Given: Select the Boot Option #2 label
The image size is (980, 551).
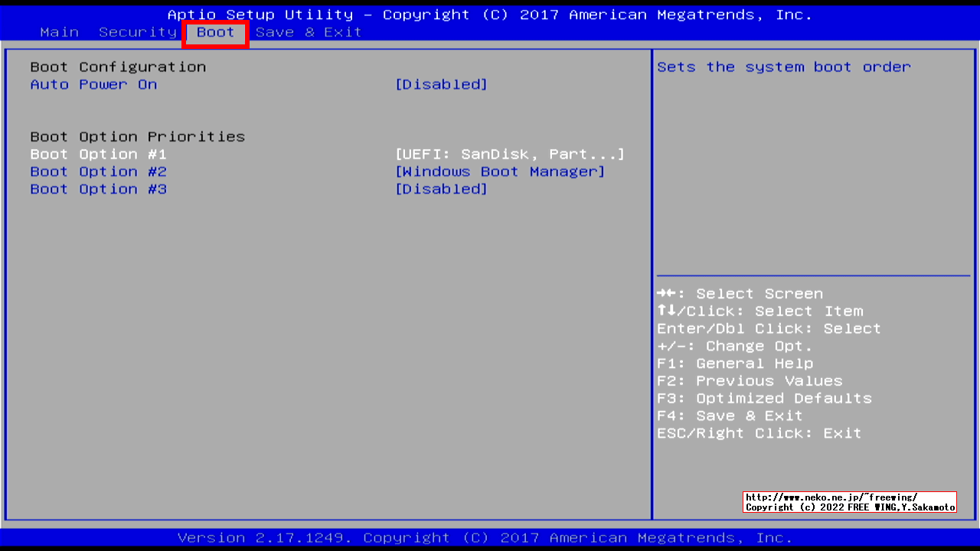Looking at the screenshot, I should [x=98, y=171].
